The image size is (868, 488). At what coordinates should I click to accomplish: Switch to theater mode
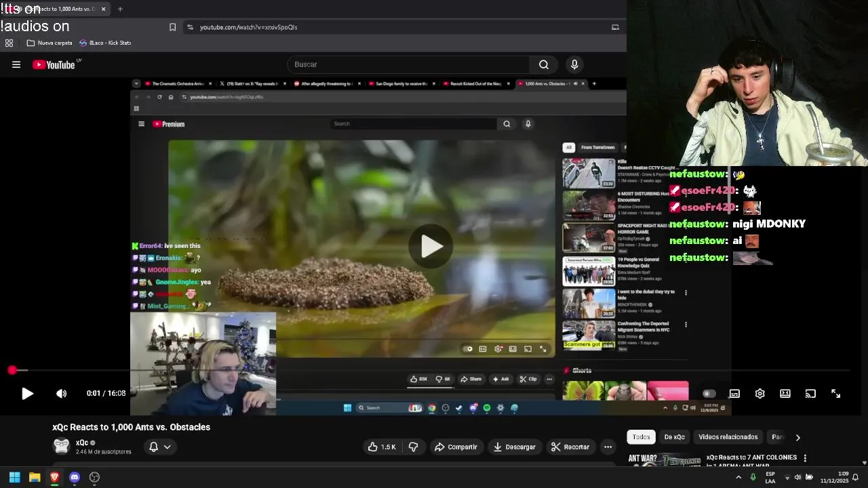(x=785, y=394)
